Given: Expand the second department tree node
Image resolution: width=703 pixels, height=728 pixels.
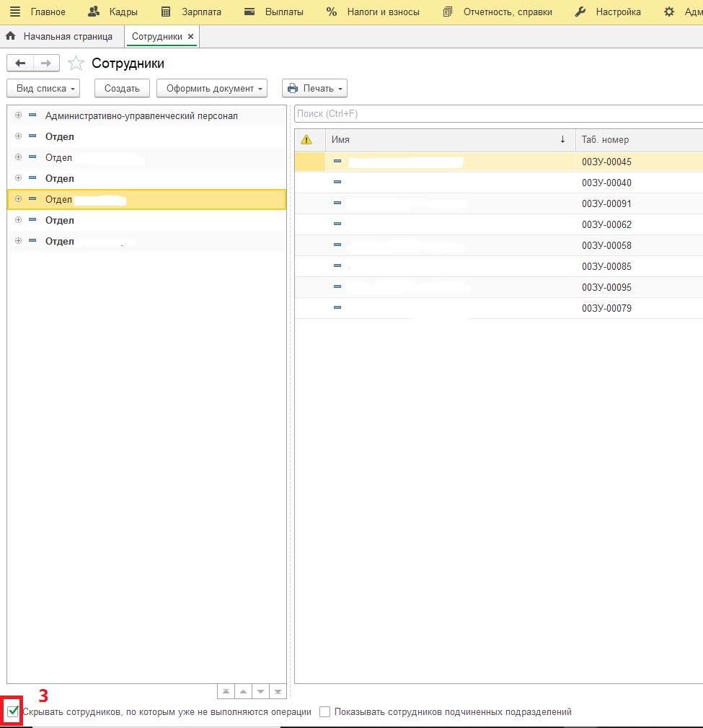Looking at the screenshot, I should click(18, 136).
